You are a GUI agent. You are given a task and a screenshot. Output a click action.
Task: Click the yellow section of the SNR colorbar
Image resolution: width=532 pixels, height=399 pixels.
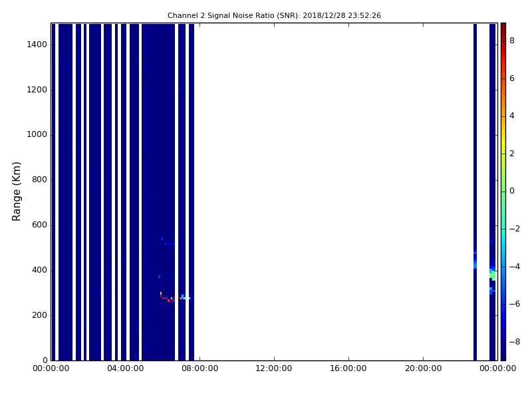coord(503,140)
